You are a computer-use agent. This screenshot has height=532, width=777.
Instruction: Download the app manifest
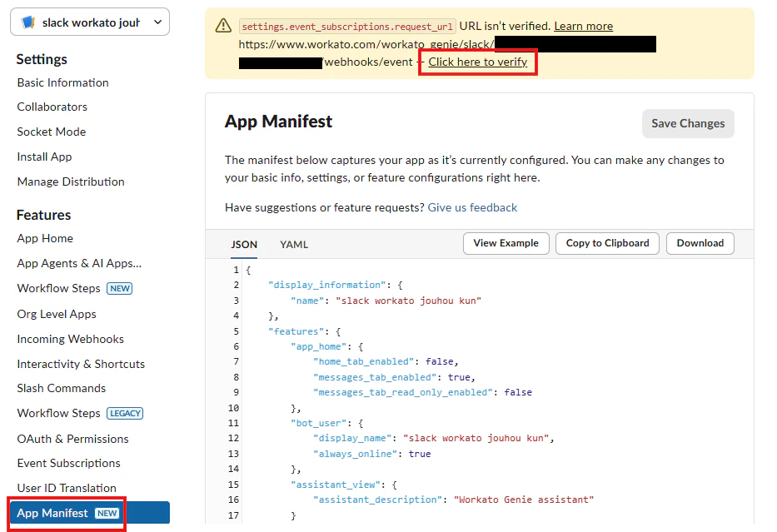click(x=700, y=243)
